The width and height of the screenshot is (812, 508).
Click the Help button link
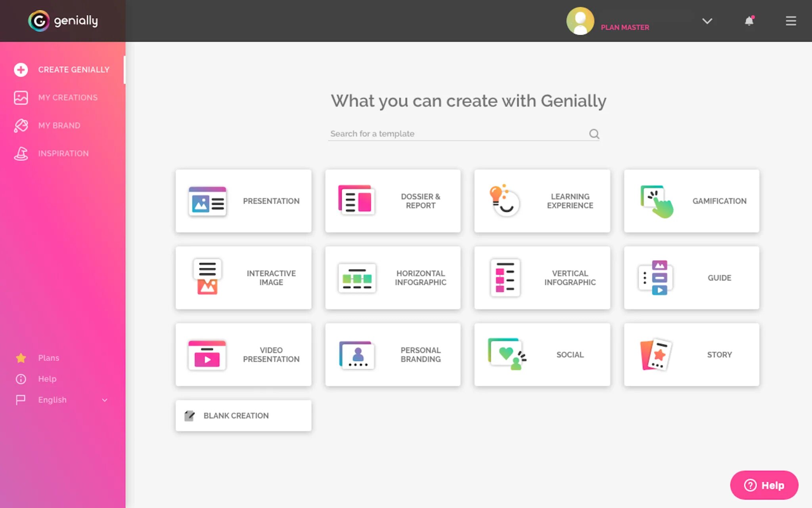coord(764,485)
